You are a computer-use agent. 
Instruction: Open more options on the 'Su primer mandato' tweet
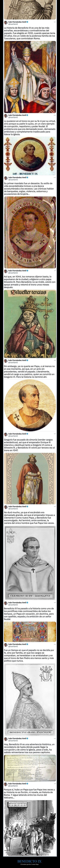click(x=55, y=177)
